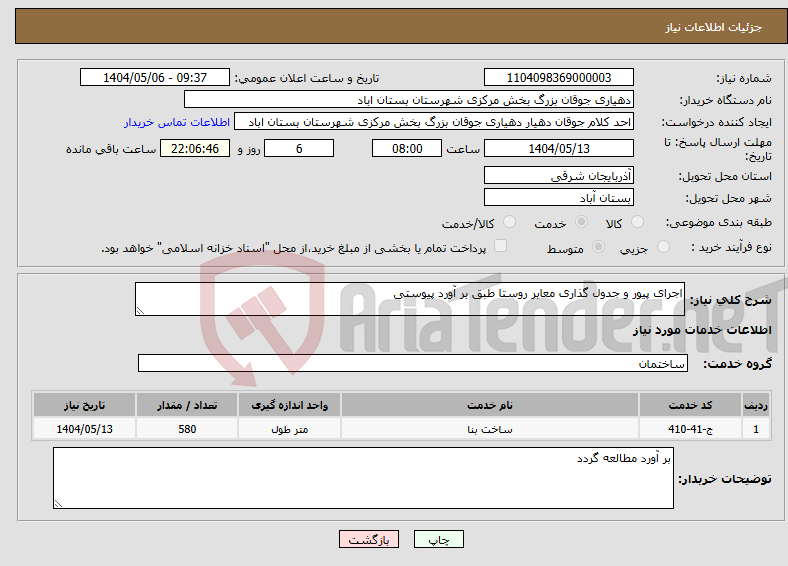
Task: Click the چاپ (print) button
Action: [x=438, y=539]
